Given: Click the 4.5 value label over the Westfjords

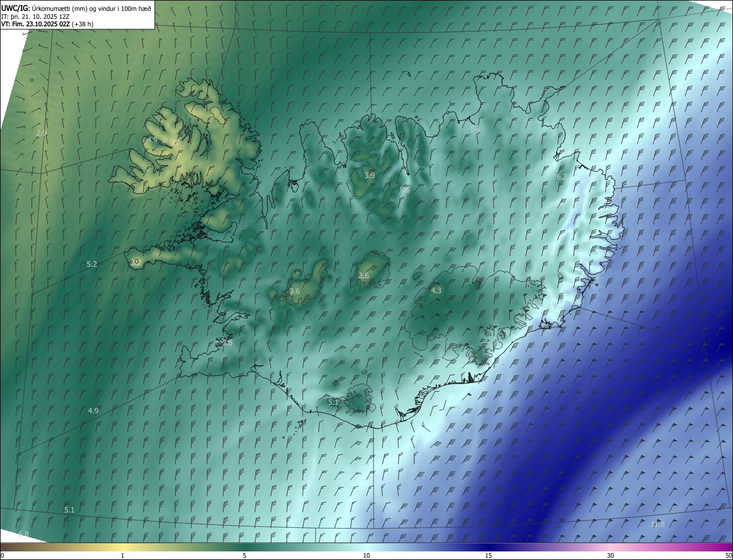Looking at the screenshot, I should (152, 140).
